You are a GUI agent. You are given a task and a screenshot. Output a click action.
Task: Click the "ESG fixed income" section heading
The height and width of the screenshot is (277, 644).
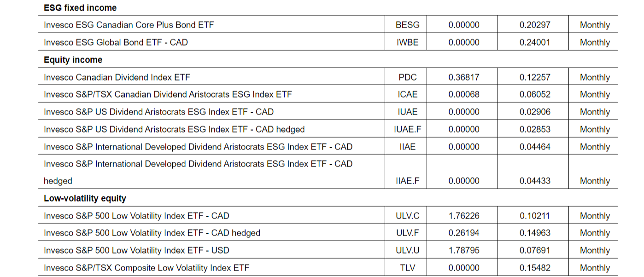(80, 8)
